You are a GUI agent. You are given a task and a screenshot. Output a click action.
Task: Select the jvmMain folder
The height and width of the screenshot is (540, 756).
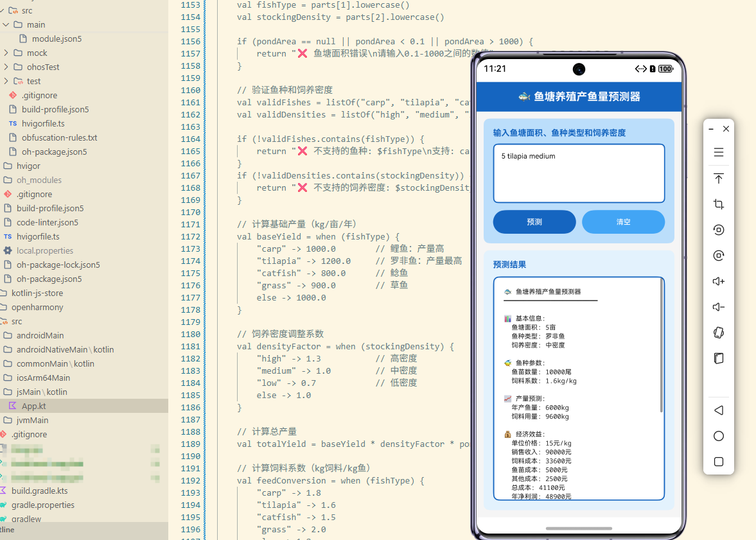click(32, 420)
